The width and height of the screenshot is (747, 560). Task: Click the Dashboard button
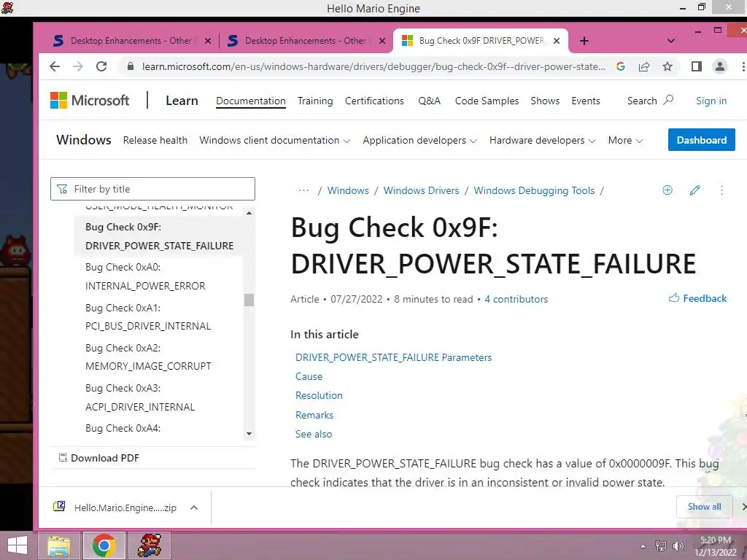[701, 140]
